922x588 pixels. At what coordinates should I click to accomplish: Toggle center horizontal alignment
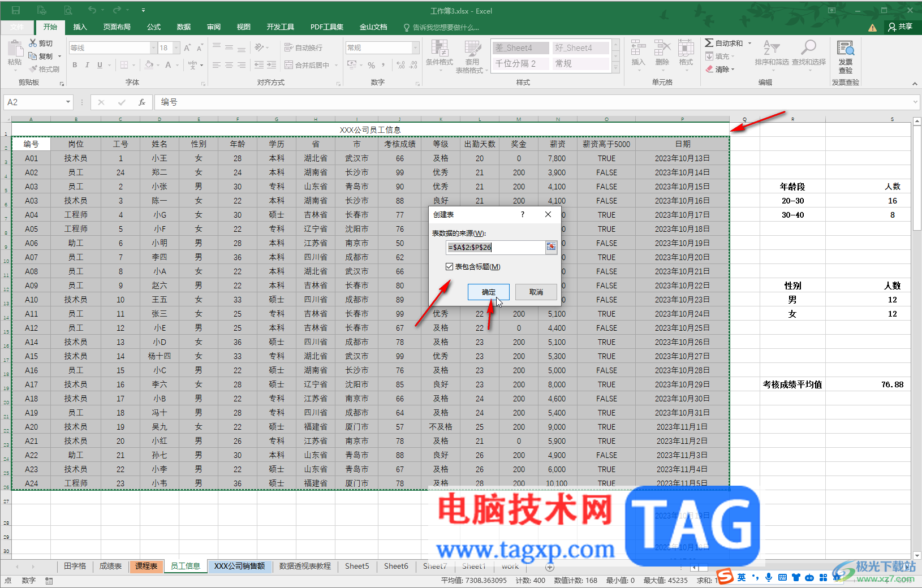229,65
